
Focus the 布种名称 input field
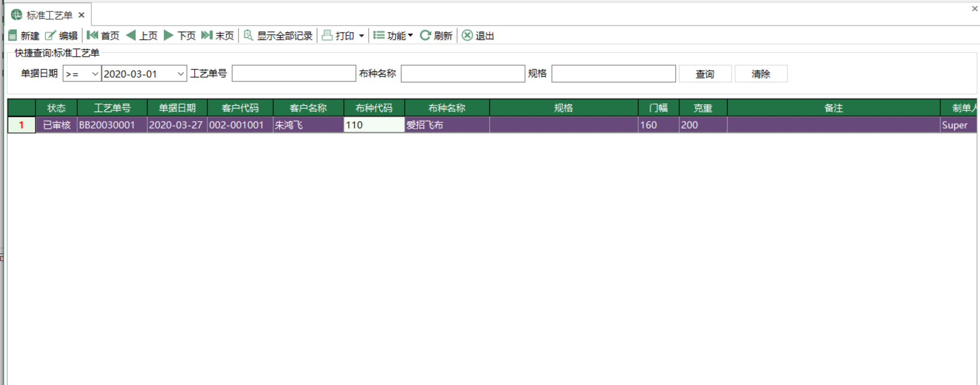[x=463, y=74]
